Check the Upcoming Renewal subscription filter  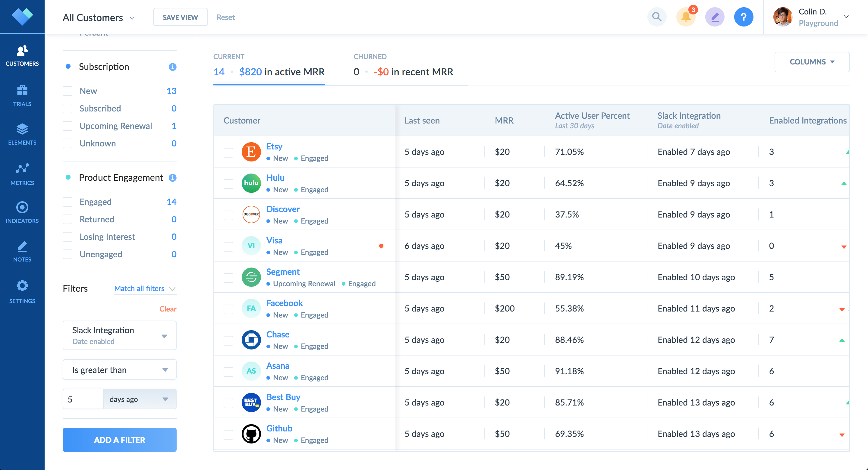(x=68, y=126)
